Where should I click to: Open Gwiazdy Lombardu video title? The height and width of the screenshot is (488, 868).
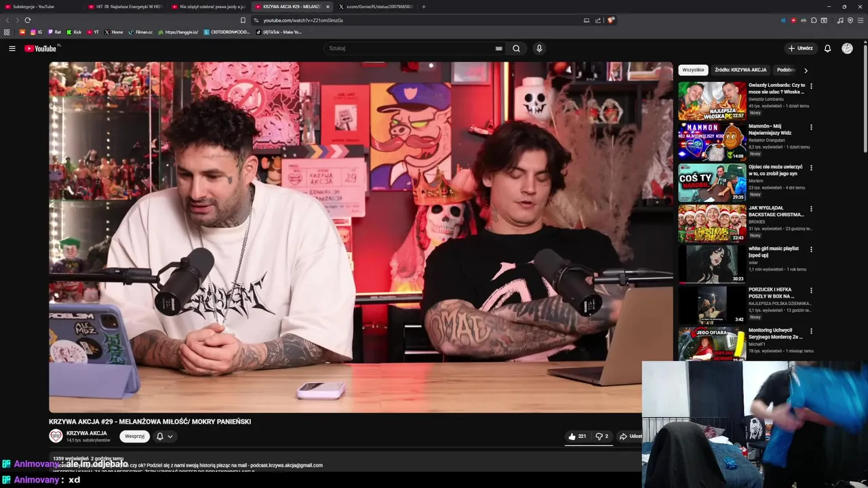776,88
